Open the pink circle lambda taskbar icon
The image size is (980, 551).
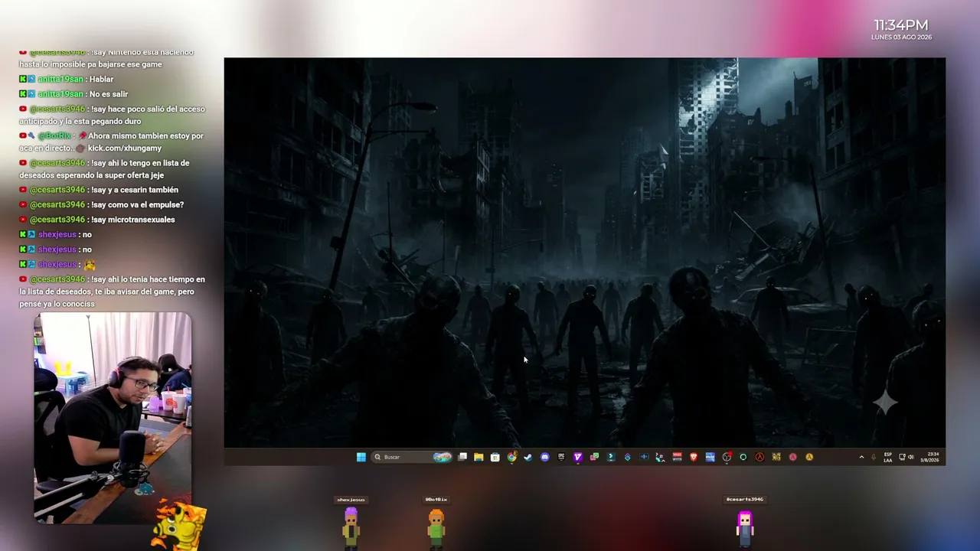click(x=792, y=457)
